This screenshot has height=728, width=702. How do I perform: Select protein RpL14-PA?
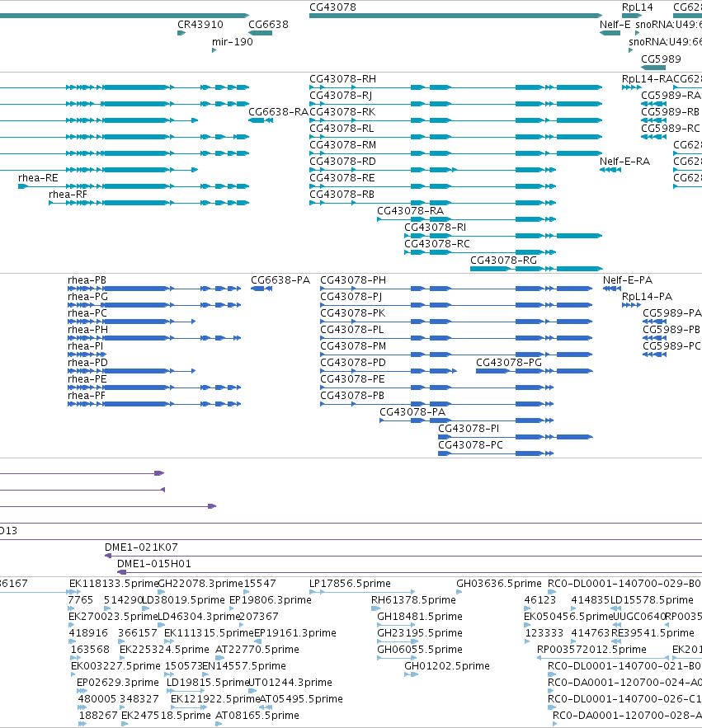coord(648,297)
